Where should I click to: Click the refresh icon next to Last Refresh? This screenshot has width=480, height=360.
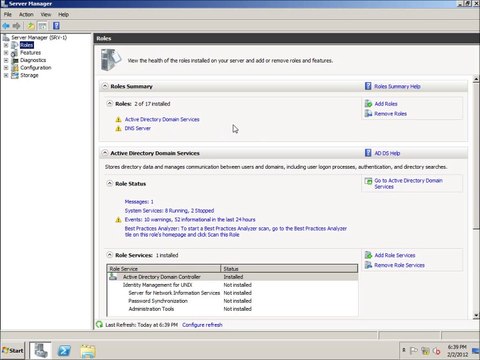99,324
